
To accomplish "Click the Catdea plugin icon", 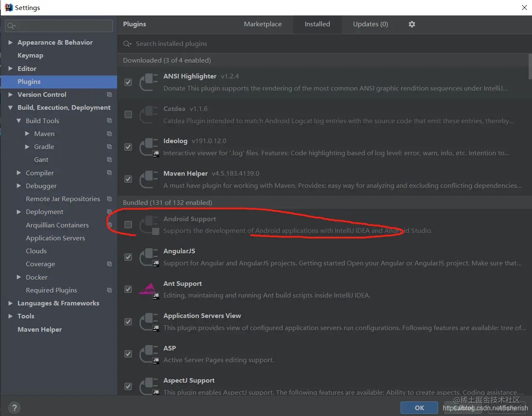I will 149,115.
